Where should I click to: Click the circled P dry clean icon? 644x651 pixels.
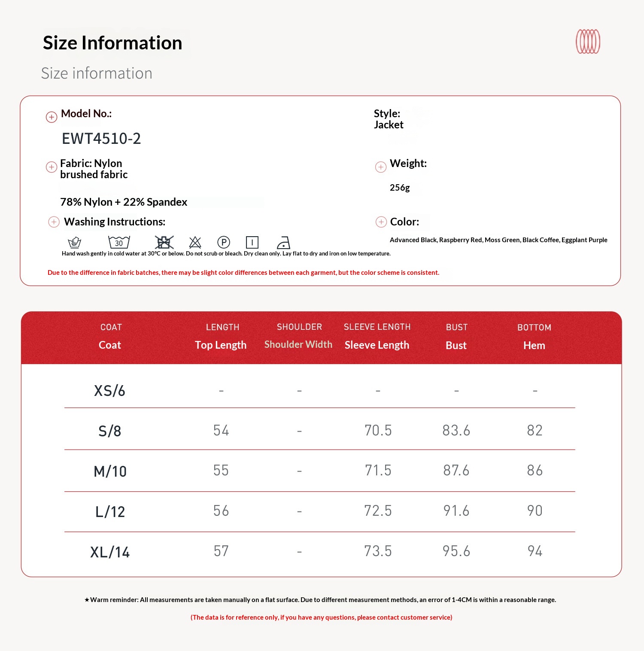224,242
